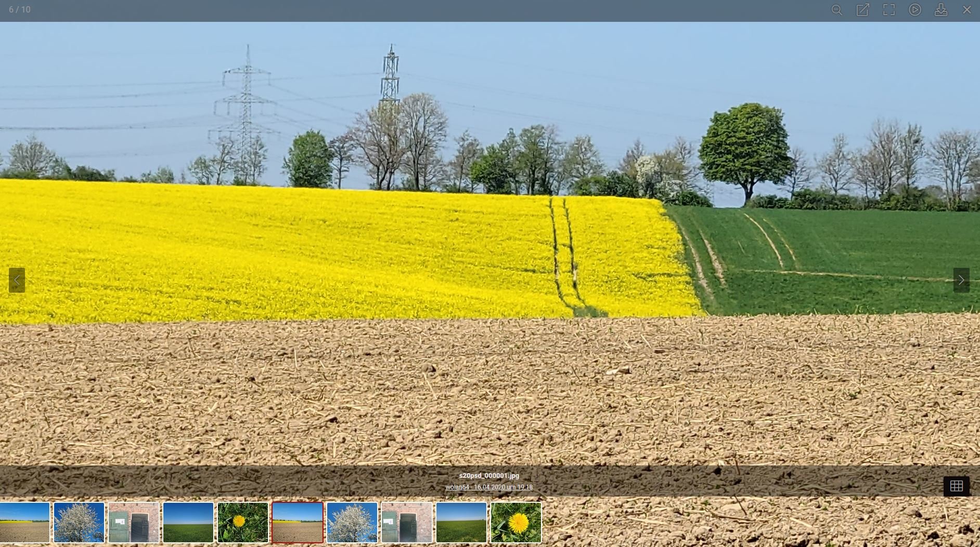980x547 pixels.
Task: Select the second brick door thumbnail
Action: click(407, 523)
